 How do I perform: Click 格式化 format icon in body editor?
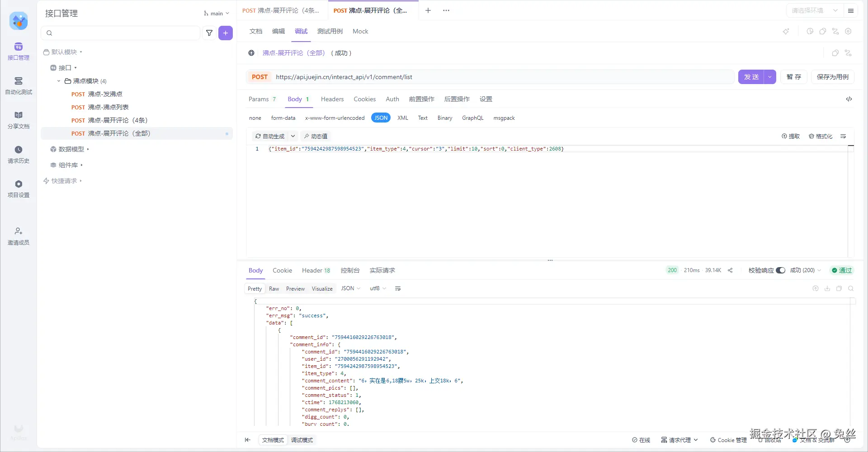tap(821, 136)
